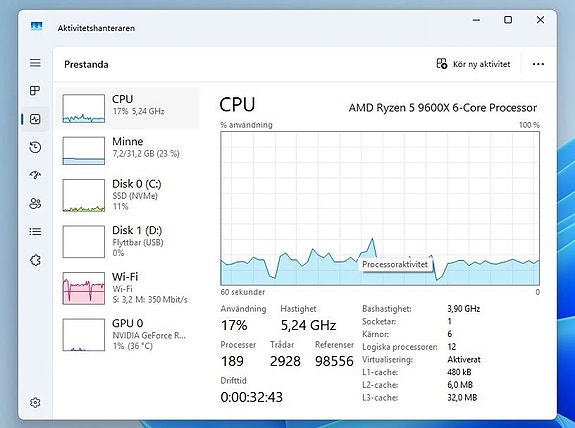
Task: Open the Users page icon
Action: coord(35,203)
